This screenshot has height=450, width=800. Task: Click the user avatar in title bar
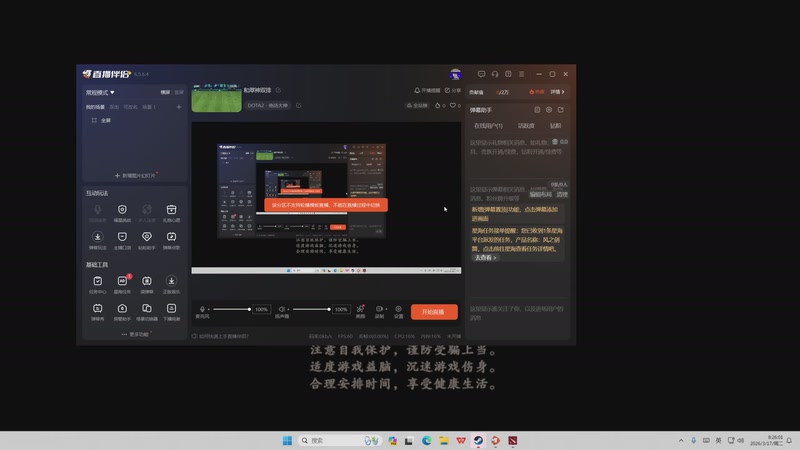[456, 74]
